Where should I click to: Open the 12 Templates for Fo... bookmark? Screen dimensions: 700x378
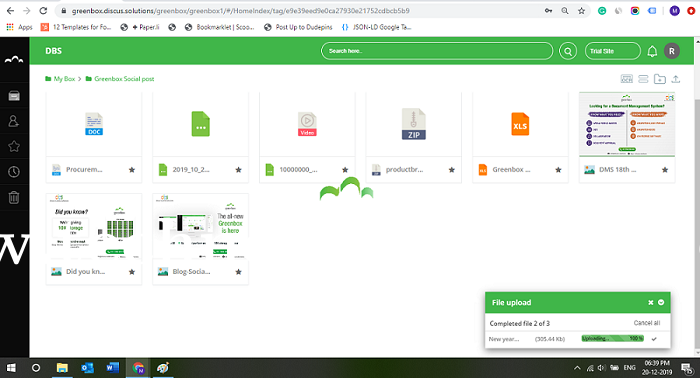click(x=76, y=27)
